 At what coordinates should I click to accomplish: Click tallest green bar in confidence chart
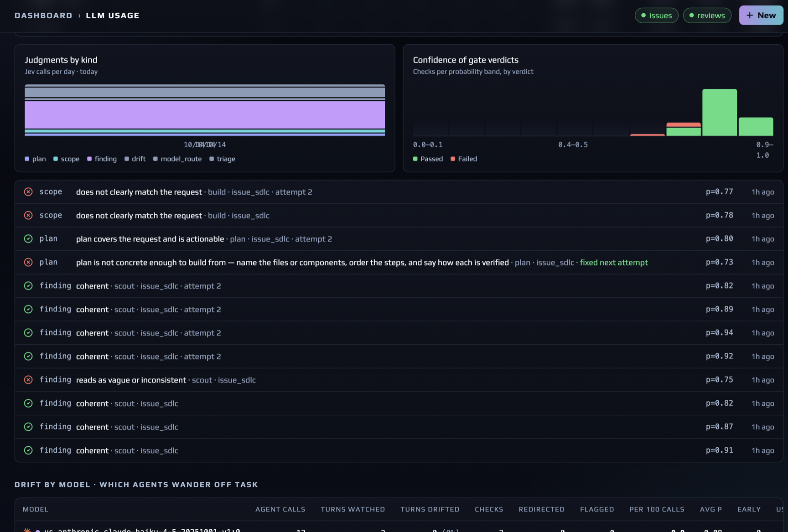coord(719,112)
